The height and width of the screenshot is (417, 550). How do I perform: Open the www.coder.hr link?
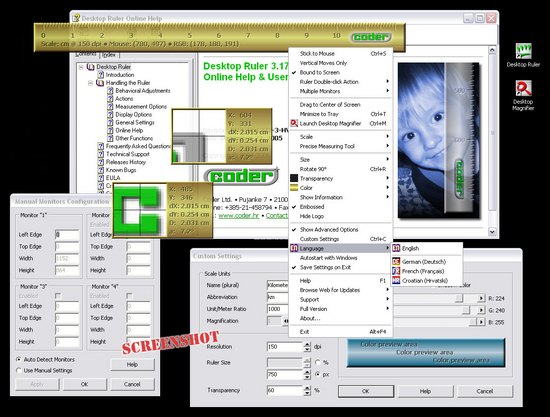[239, 216]
